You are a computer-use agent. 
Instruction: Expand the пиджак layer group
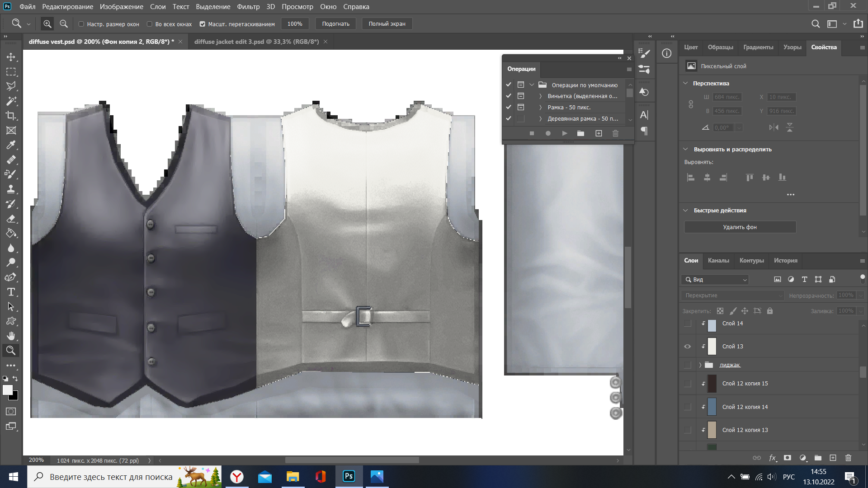[x=700, y=365]
